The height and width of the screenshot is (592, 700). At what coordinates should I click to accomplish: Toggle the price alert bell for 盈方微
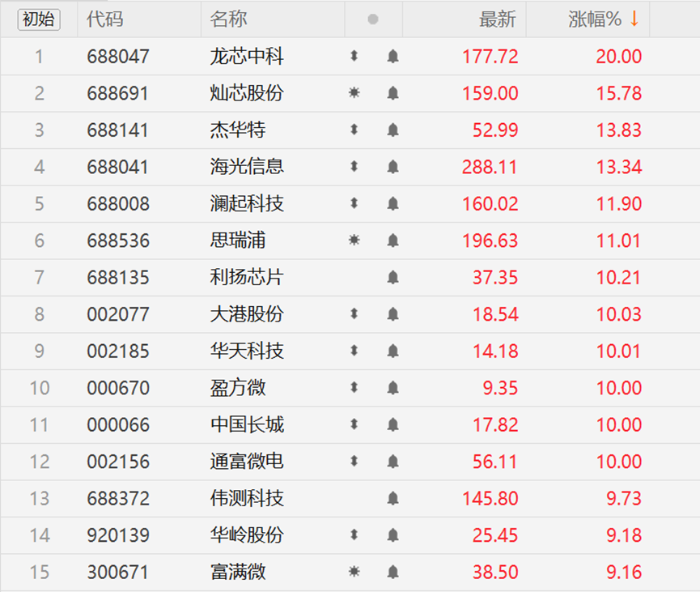392,388
